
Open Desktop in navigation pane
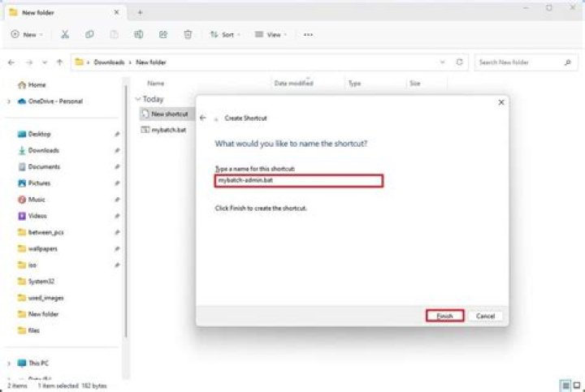coord(34,134)
